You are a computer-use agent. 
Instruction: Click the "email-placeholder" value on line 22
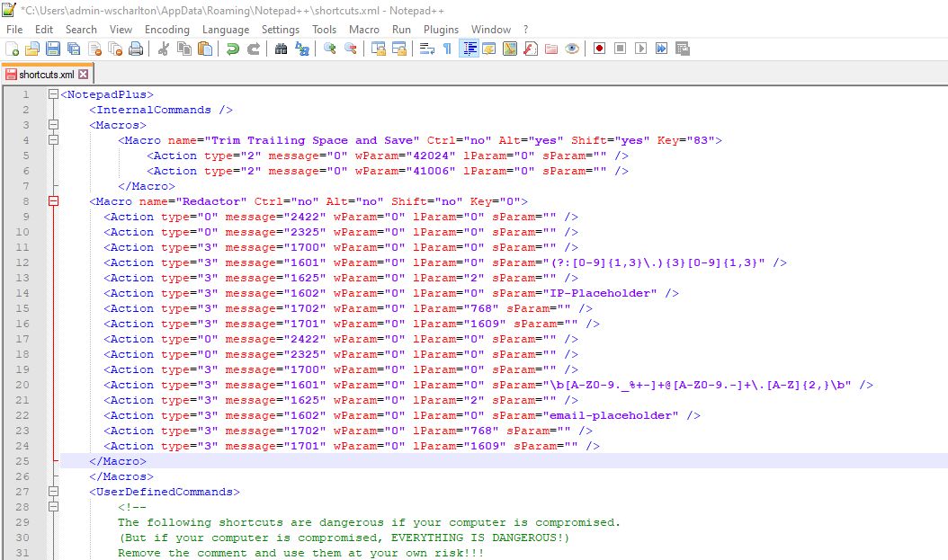[611, 415]
